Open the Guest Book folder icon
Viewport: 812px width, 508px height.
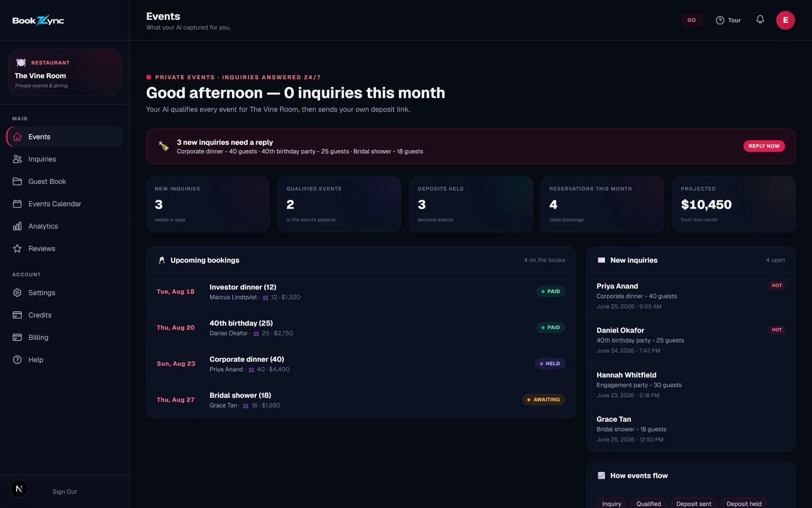(x=17, y=181)
